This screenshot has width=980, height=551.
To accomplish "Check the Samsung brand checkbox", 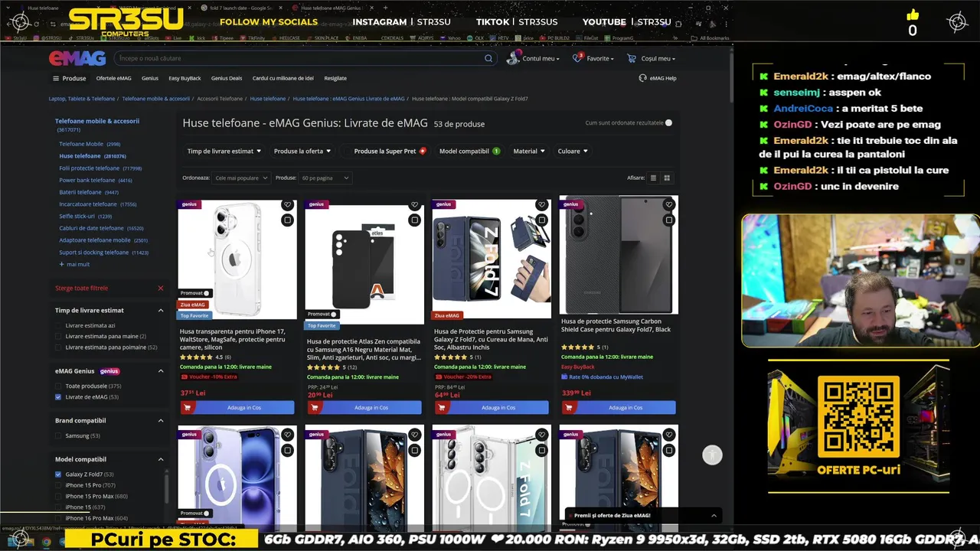I will pyautogui.click(x=58, y=435).
